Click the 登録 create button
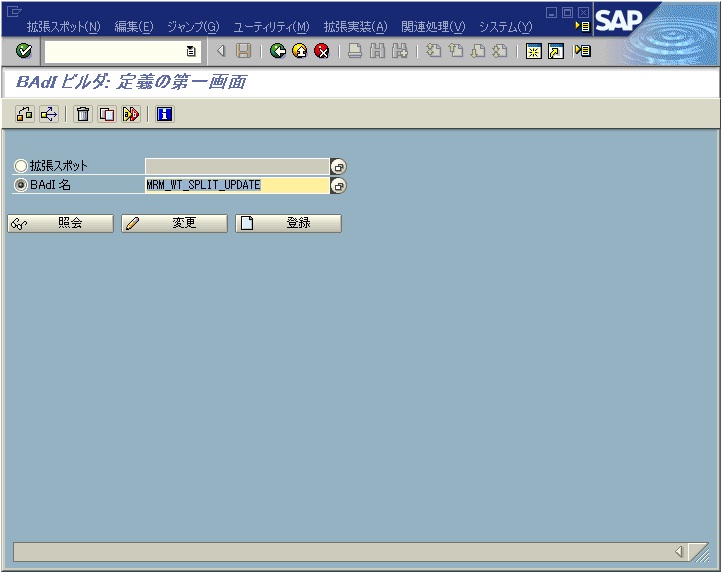Viewport: 722px width, 573px height. tap(288, 224)
